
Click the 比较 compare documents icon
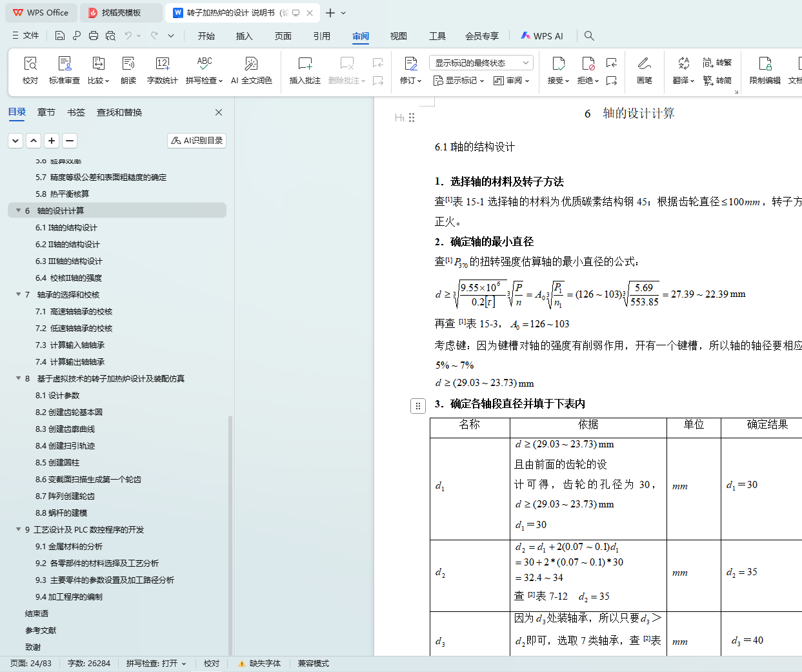point(98,64)
